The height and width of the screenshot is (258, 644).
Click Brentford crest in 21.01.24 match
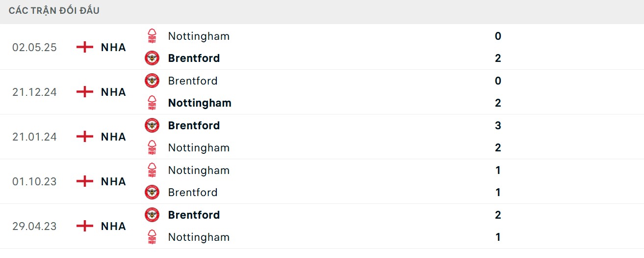(x=152, y=125)
